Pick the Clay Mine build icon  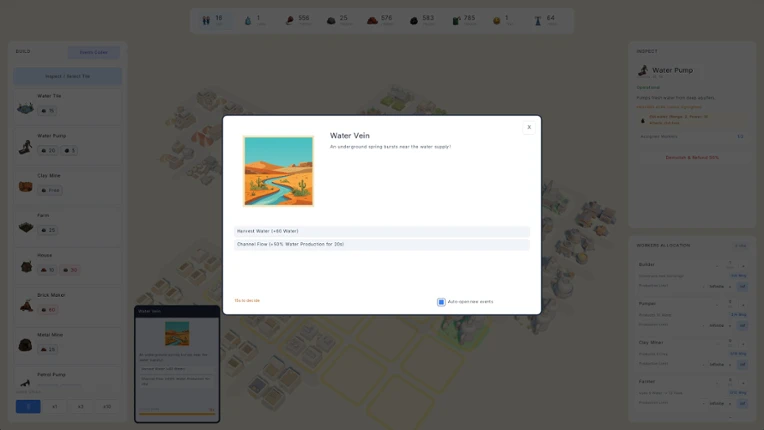25,187
